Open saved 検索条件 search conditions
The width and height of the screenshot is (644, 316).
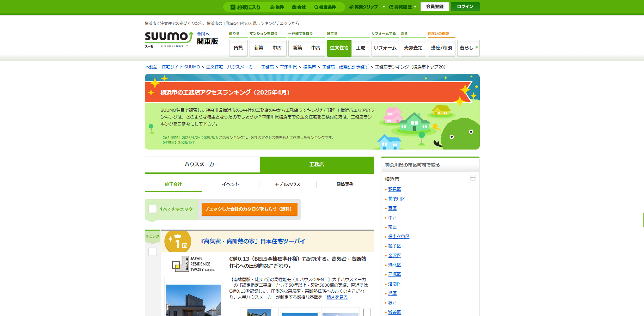(325, 7)
